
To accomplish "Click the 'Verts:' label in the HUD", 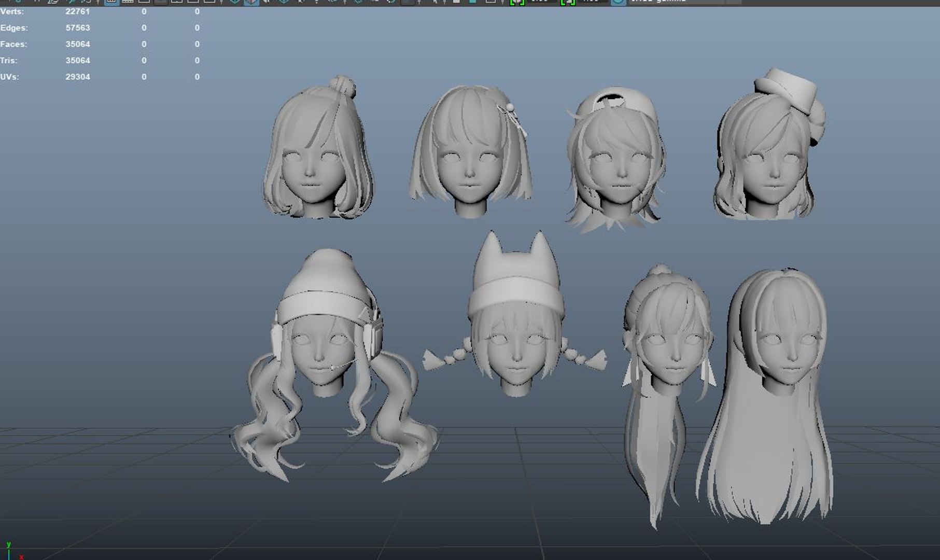I will (12, 11).
